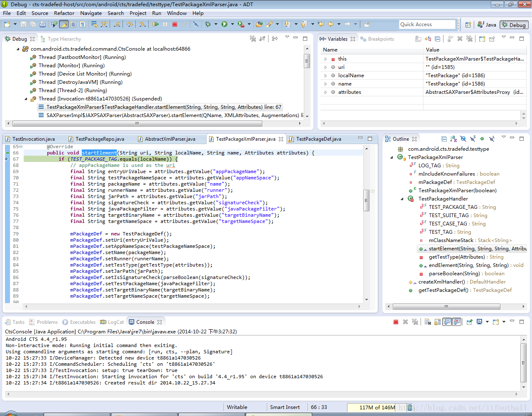Open the Refactor menu
Screen dimensions: 532x416
[64, 13]
